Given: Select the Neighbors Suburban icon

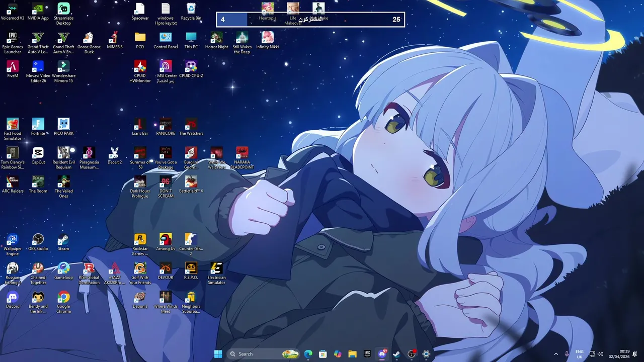Looking at the screenshot, I should (191, 302).
